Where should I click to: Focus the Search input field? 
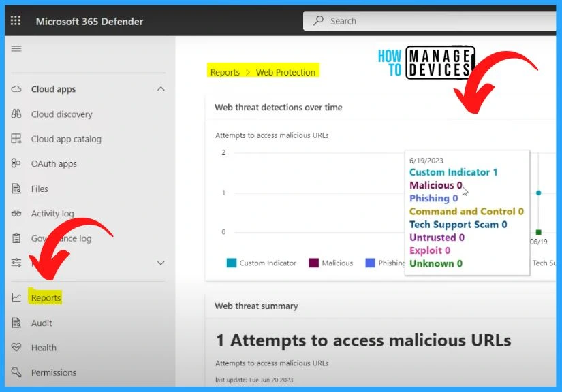click(429, 21)
